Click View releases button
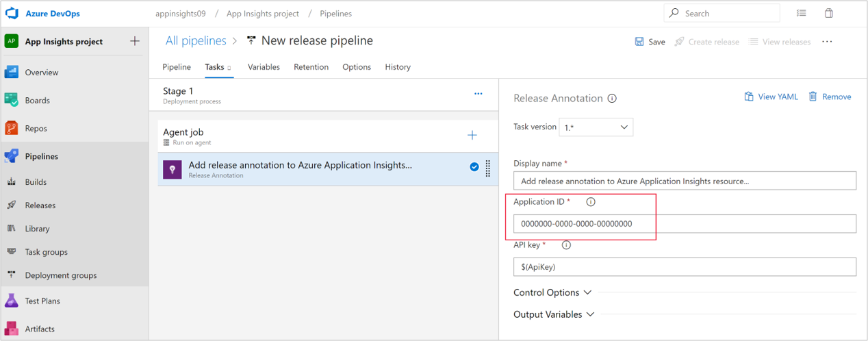868x341 pixels. coord(780,42)
